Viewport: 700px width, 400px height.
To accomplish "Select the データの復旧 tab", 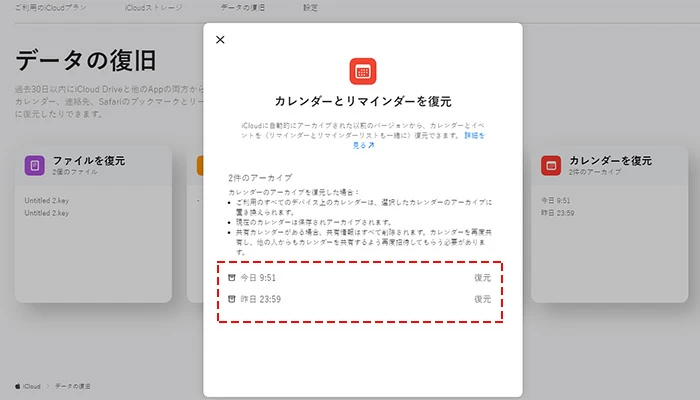I will coord(243,8).
